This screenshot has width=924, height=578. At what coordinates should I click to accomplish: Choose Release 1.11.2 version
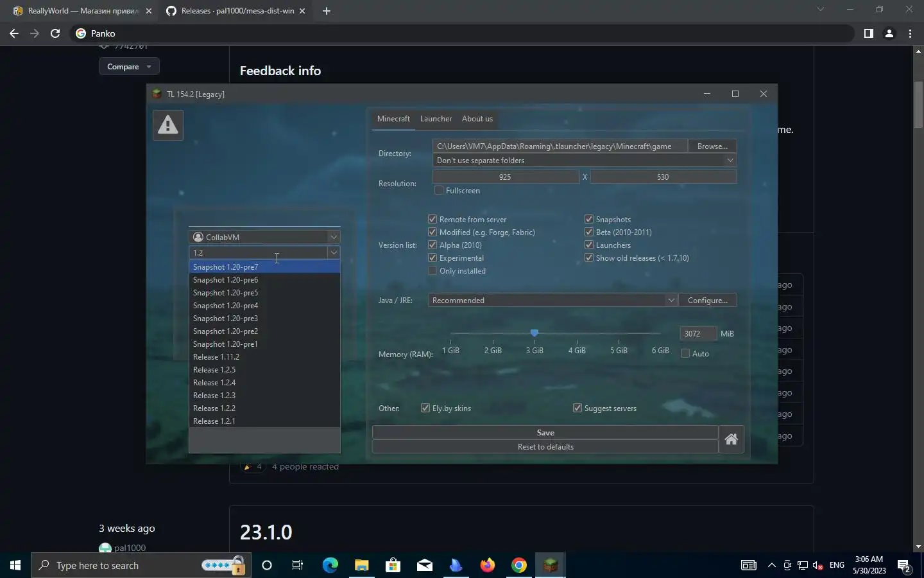264,357
